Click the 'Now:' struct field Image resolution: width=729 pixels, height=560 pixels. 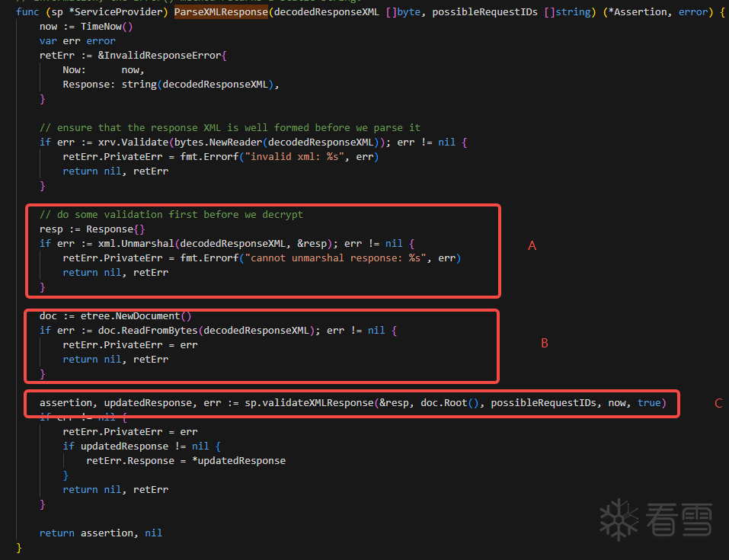point(75,70)
